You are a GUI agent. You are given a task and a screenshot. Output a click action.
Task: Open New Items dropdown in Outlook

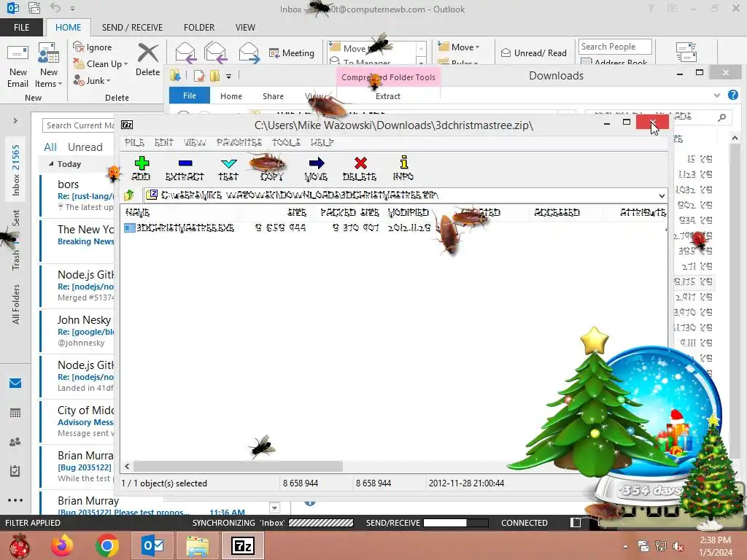point(48,65)
